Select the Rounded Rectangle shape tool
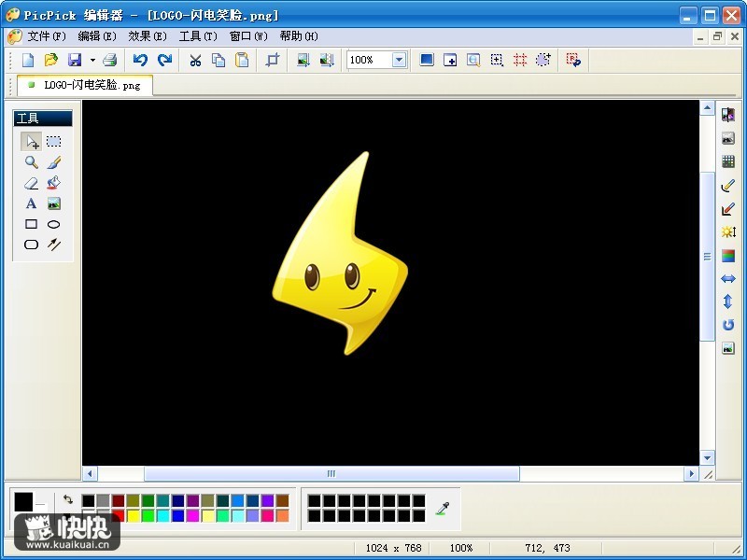The width and height of the screenshot is (747, 560). [32, 245]
